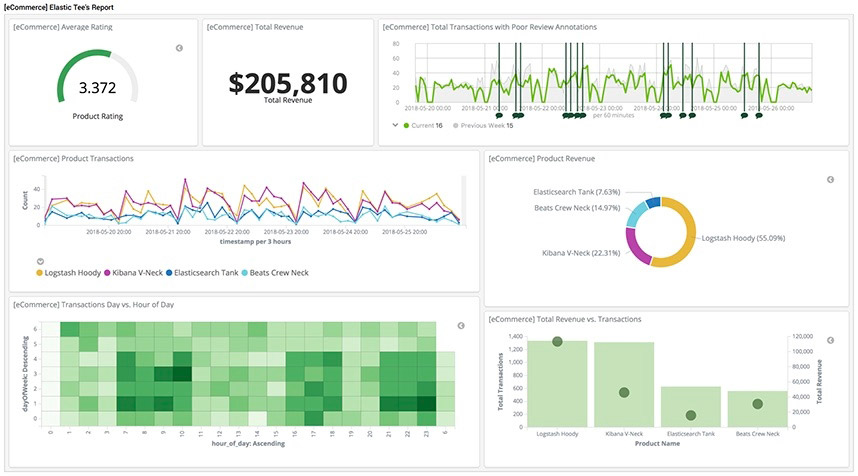Click the Logstash Hoody x-axis label
The width and height of the screenshot is (858, 476).
point(557,433)
